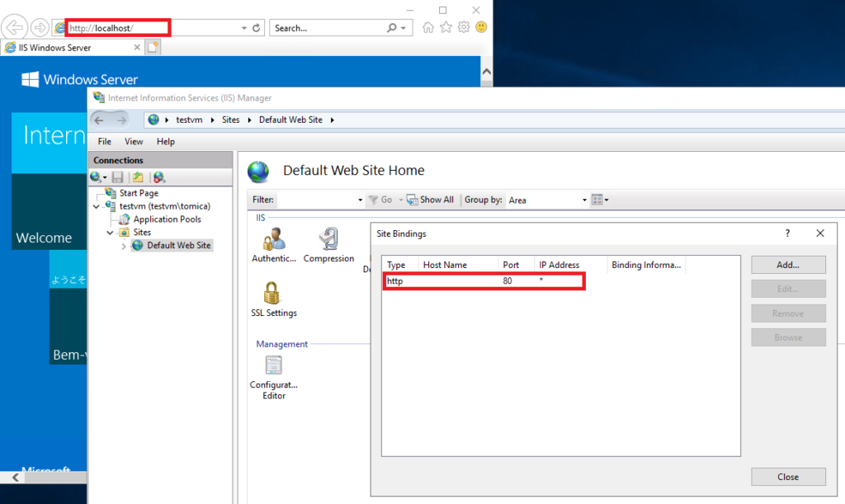This screenshot has width=845, height=504.
Task: Expand the Default Web Site tree node
Action: (124, 245)
